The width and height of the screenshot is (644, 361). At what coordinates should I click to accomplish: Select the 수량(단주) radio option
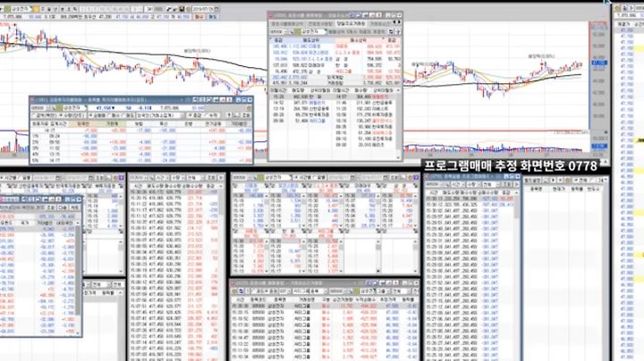click(x=72, y=115)
